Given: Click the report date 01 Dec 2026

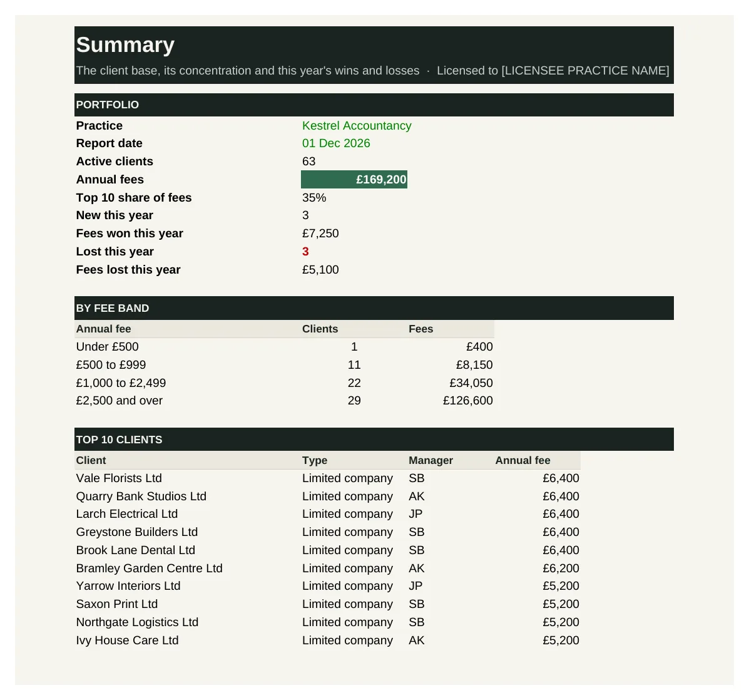Looking at the screenshot, I should pos(336,143).
